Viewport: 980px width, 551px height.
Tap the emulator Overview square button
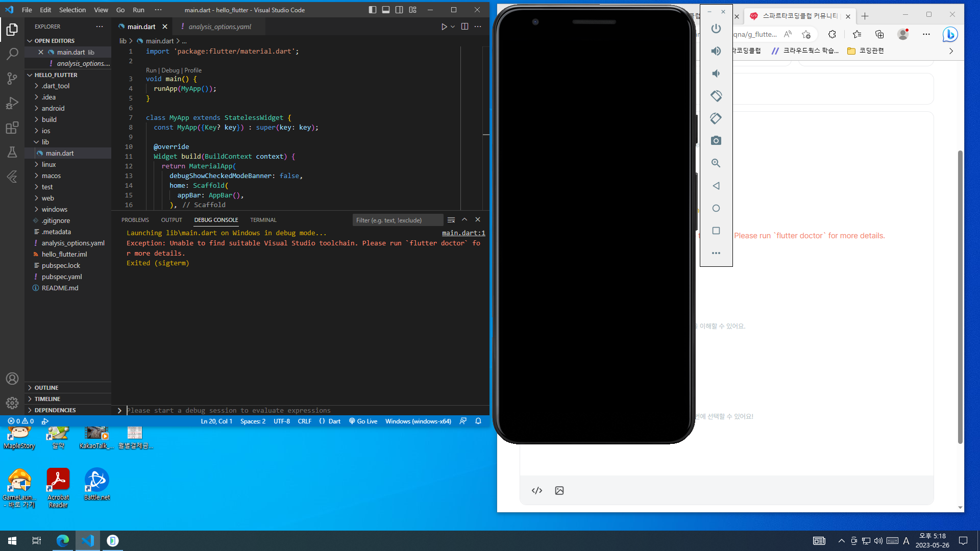pos(716,231)
